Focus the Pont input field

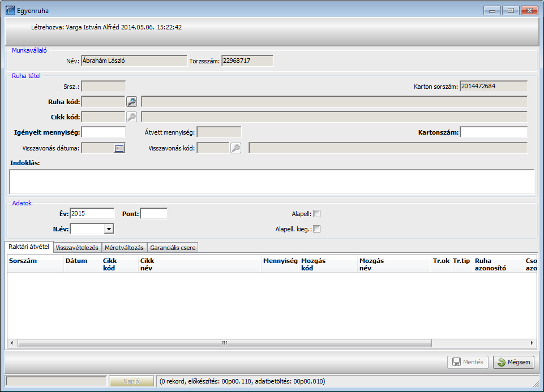pyautogui.click(x=154, y=213)
